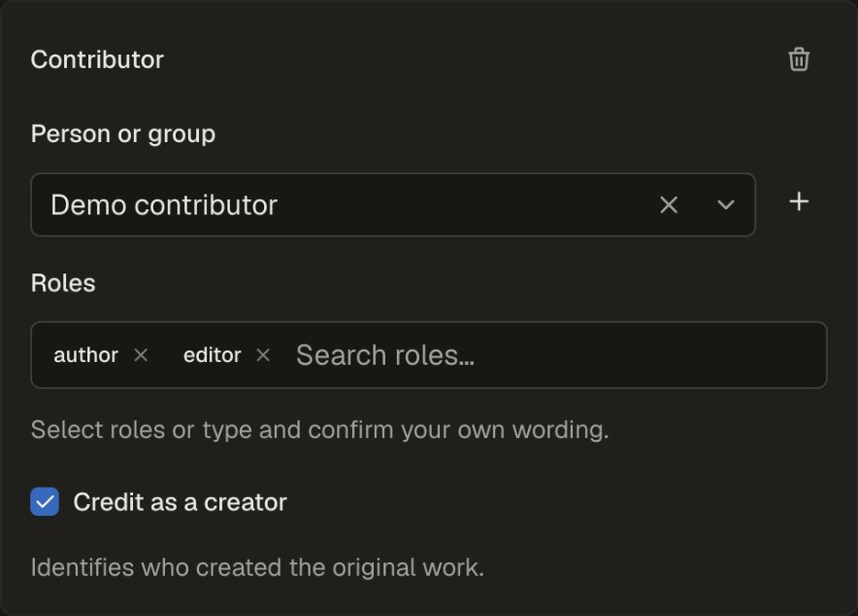Image resolution: width=858 pixels, height=616 pixels.
Task: Click the Contributor heading
Action: (97, 60)
